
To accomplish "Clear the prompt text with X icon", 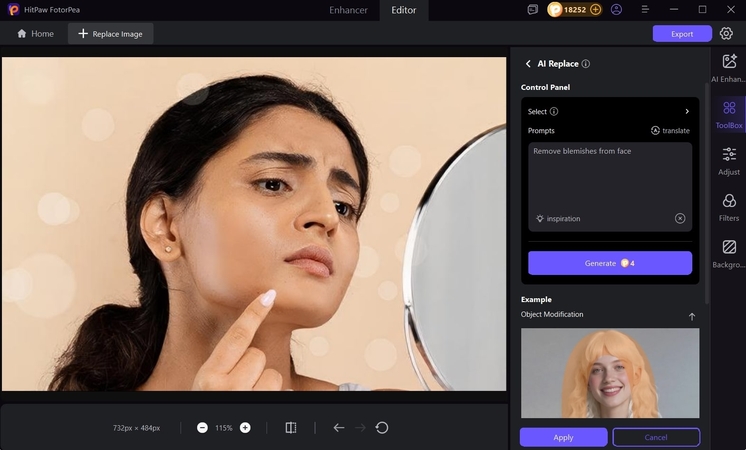I will click(680, 218).
